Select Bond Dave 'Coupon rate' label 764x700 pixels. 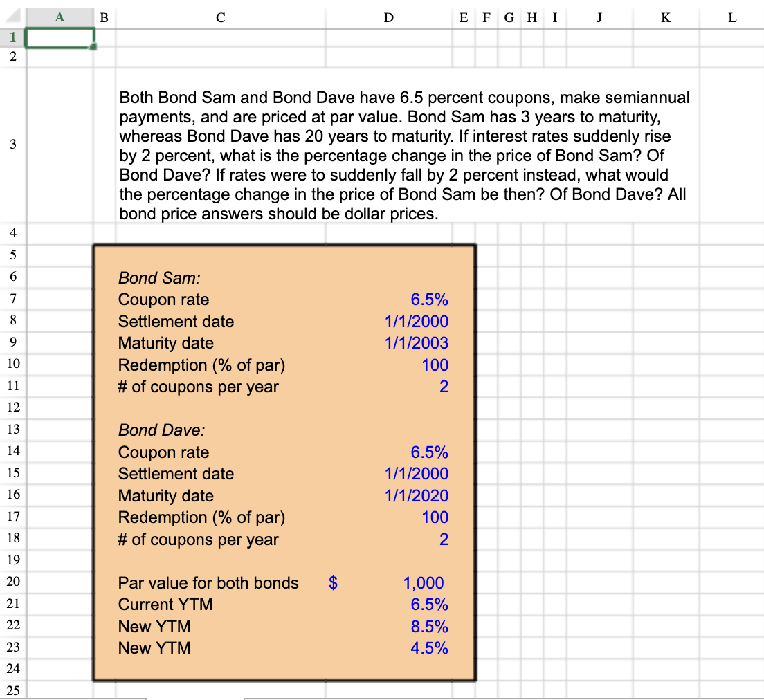pos(164,452)
